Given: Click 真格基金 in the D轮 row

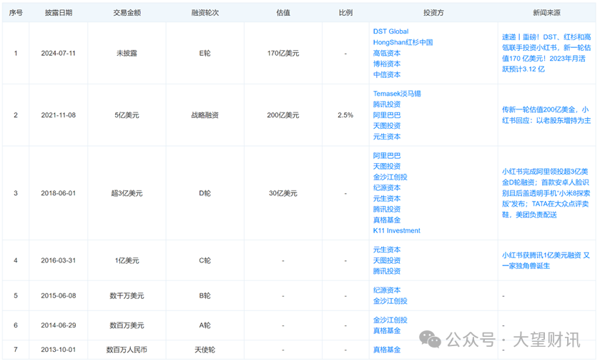Looking at the screenshot, I should [x=387, y=220].
